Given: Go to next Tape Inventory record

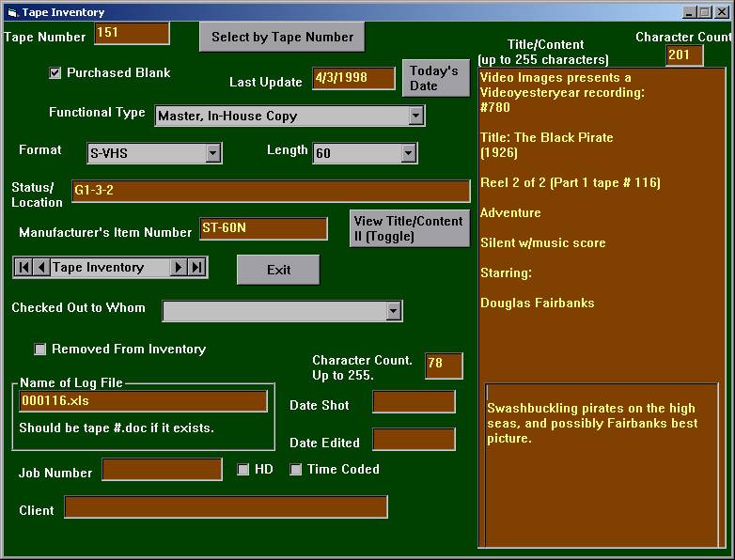Looking at the screenshot, I should (178, 268).
